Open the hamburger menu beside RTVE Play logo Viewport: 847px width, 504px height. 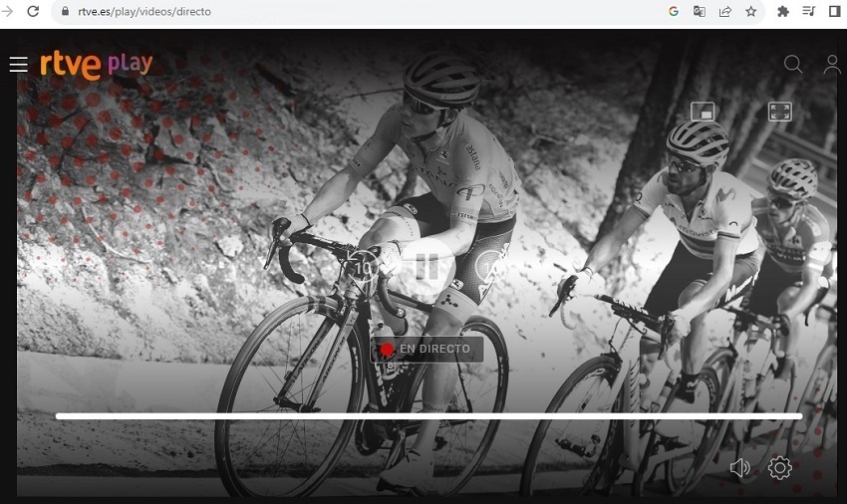pyautogui.click(x=18, y=65)
